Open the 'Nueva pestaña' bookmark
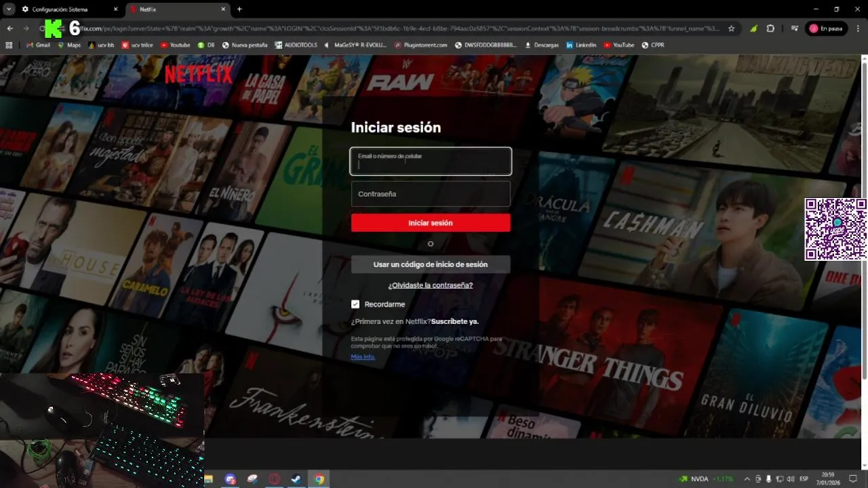 click(x=245, y=45)
